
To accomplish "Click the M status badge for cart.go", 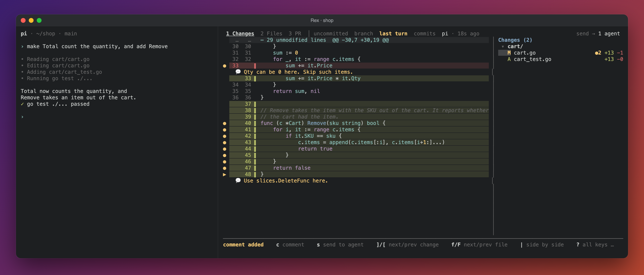I will 509,53.
